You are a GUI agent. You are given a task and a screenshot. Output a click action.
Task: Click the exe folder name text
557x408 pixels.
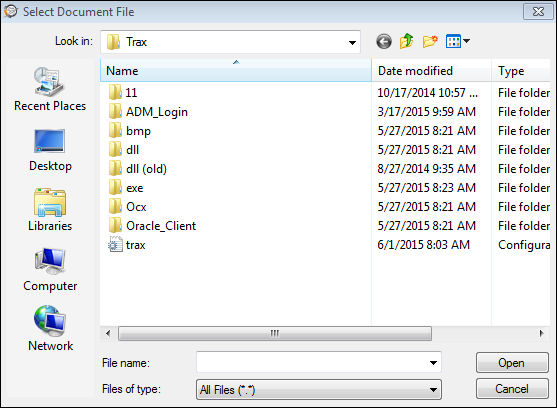tap(135, 188)
